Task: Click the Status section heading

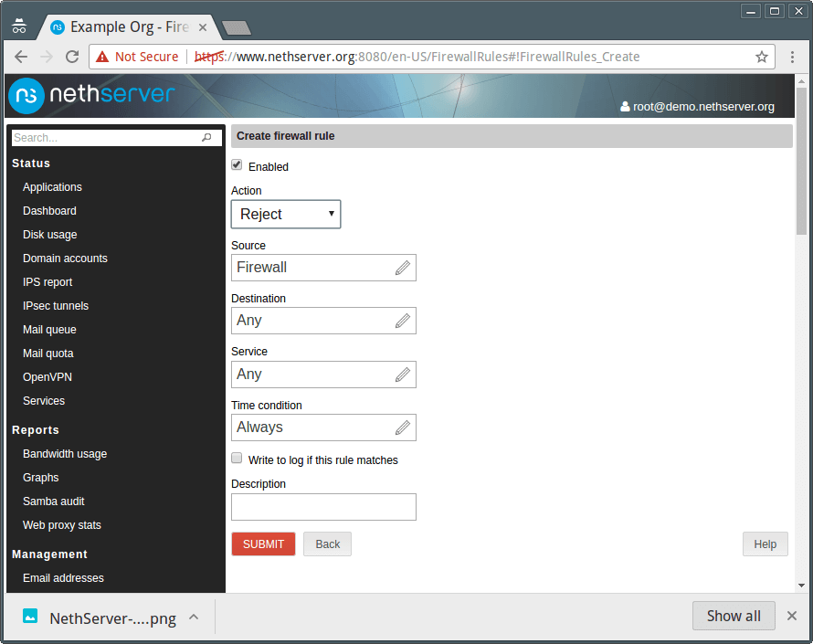Action: (31, 164)
